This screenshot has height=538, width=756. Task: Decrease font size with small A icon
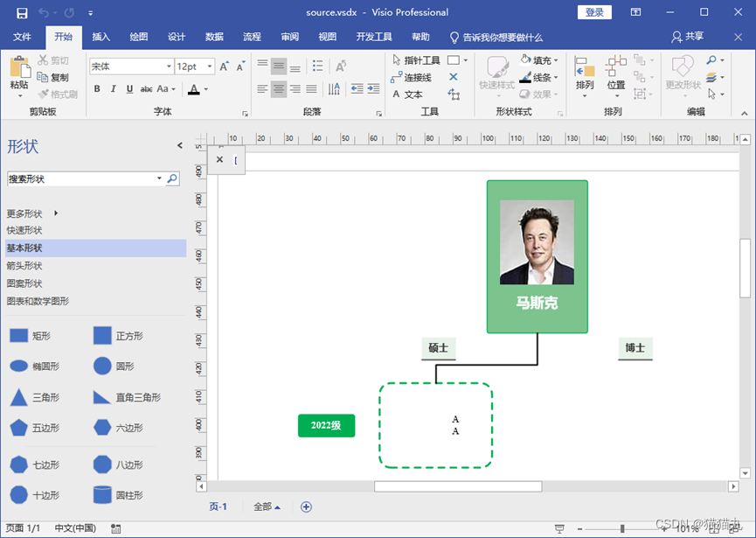(x=240, y=66)
